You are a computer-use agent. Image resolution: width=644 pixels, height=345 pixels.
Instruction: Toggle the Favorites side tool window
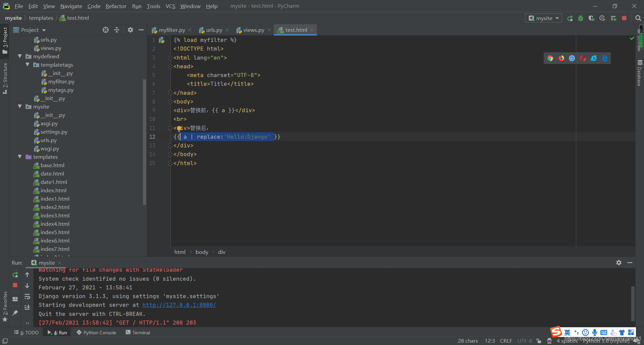click(5, 306)
